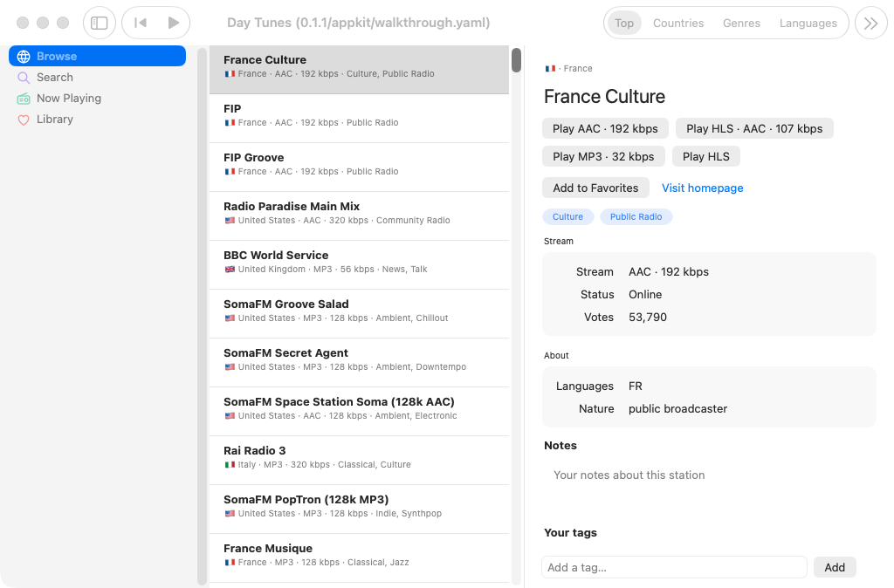The height and width of the screenshot is (588, 894).
Task: Add France Culture to Favorites
Action: [595, 188]
